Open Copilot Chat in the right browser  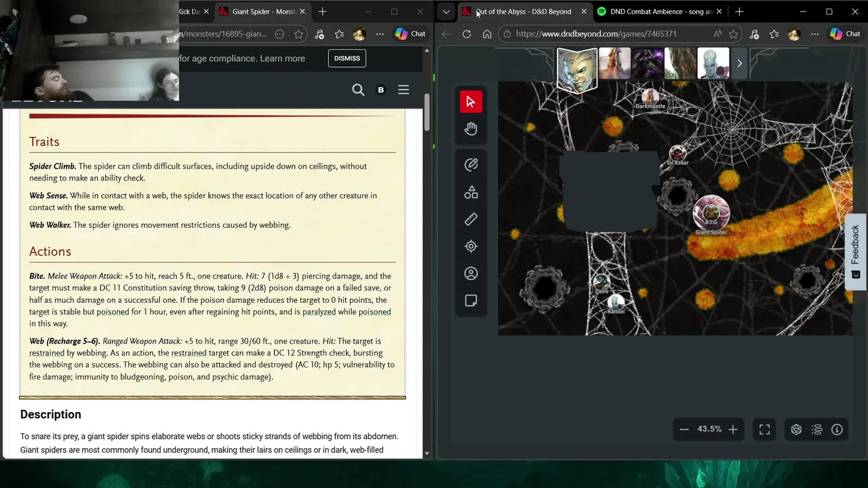pyautogui.click(x=845, y=34)
